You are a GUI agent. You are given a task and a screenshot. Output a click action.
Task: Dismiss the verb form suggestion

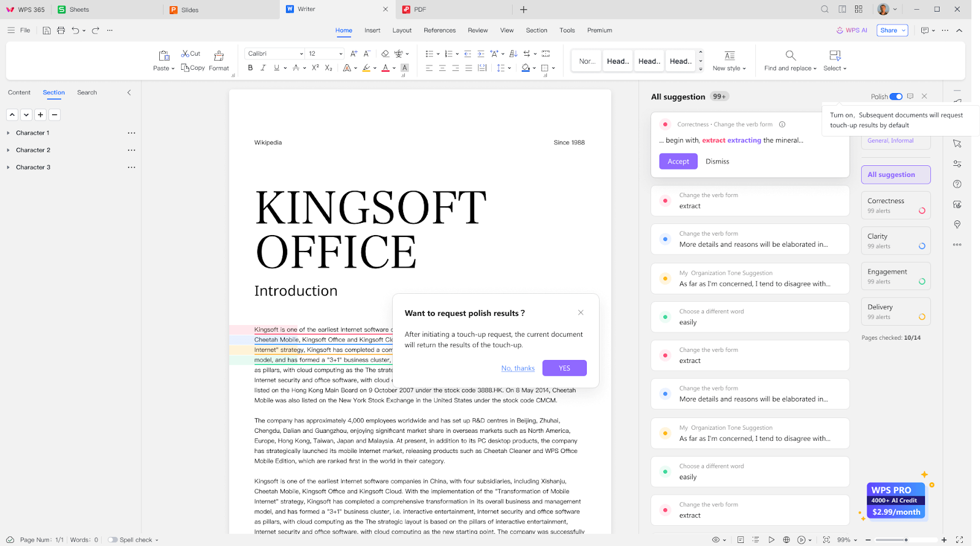(717, 162)
